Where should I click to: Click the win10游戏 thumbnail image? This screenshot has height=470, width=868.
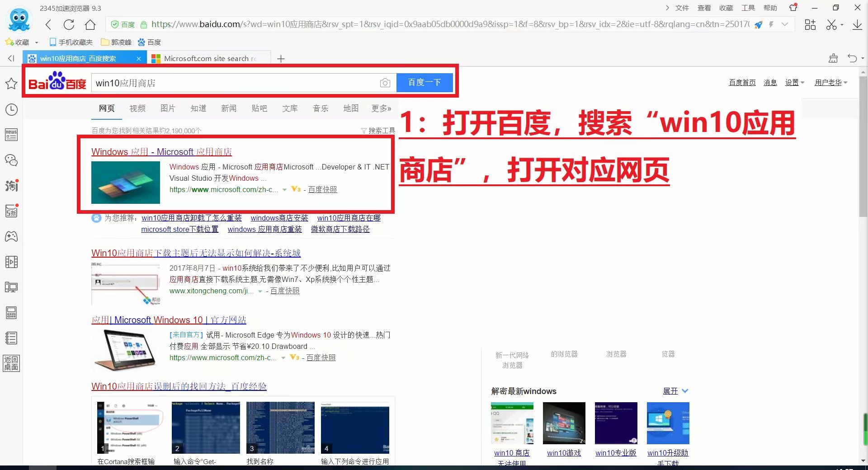click(564, 423)
